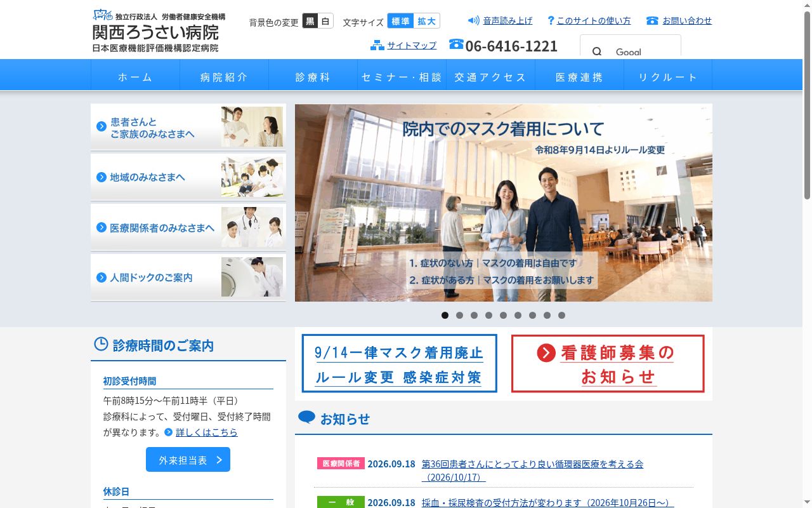
Task: Open the 交通アクセス menu
Action: coord(490,75)
